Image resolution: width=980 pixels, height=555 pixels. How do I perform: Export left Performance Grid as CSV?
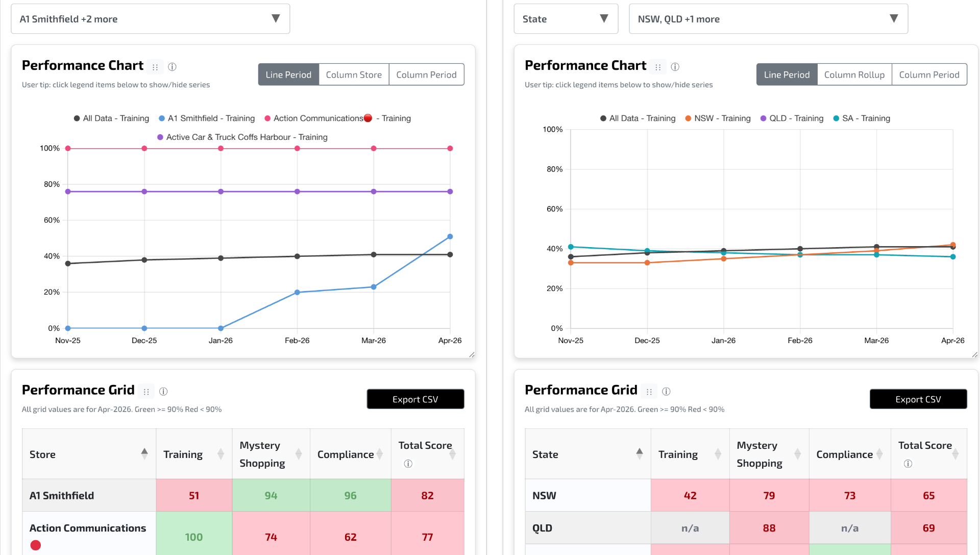point(415,399)
